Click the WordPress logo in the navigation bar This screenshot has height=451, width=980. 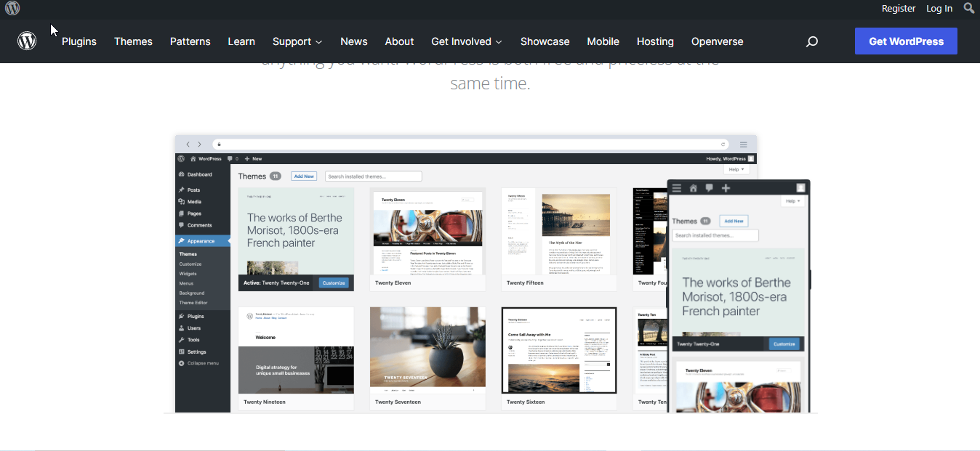27,41
